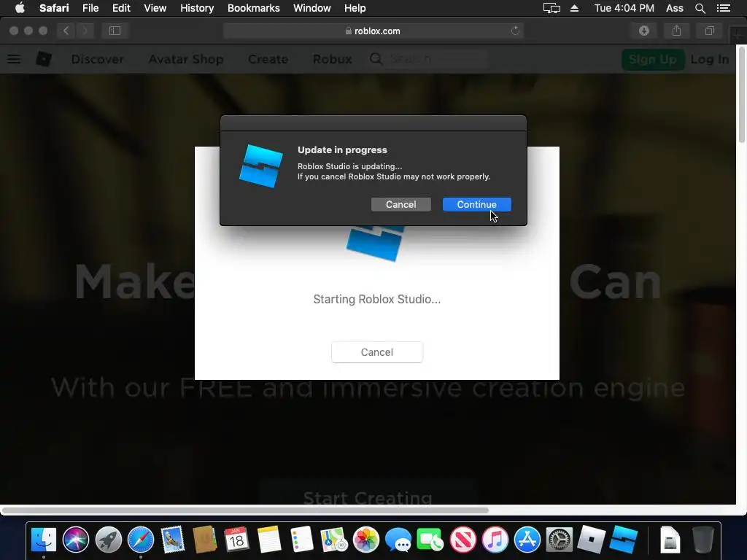Open the document file in the Dock
Image resolution: width=747 pixels, height=560 pixels.
click(x=670, y=540)
